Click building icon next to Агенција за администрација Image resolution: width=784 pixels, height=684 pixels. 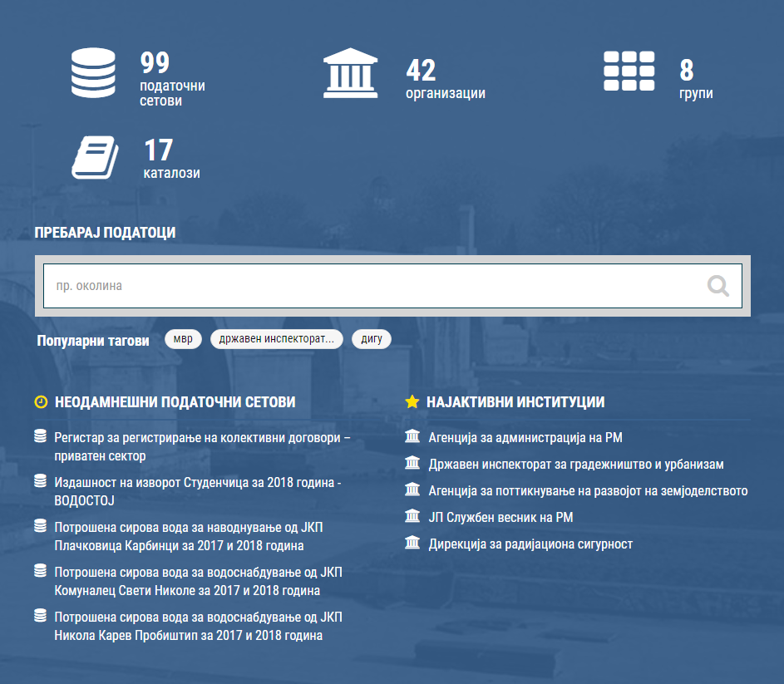pos(412,437)
